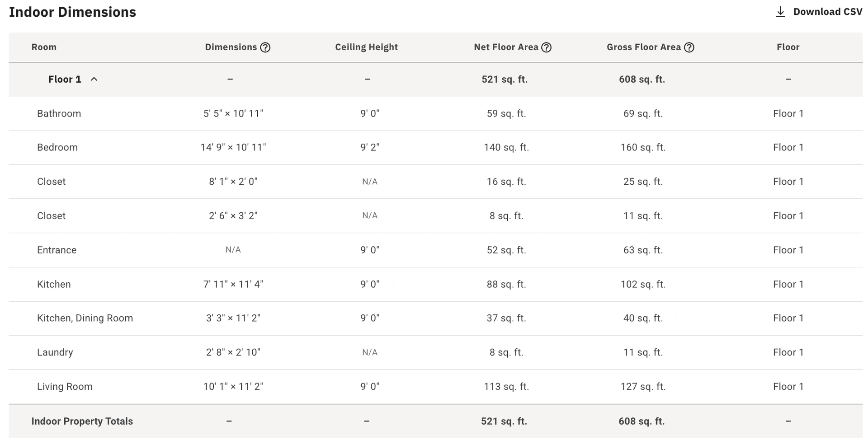Click Bathroom net area 59 sq. ft.
Viewport: 868px width, 440px height.
coord(506,113)
